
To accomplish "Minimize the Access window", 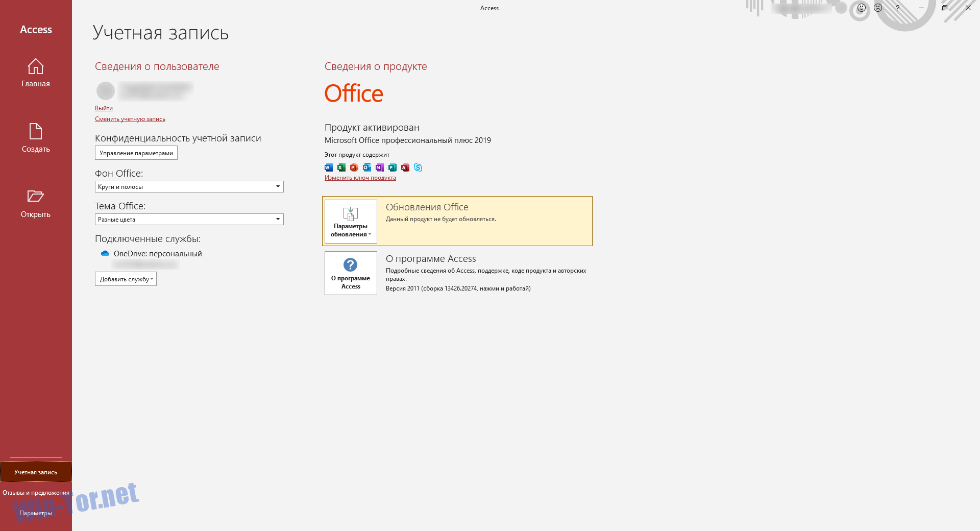I will [x=921, y=8].
